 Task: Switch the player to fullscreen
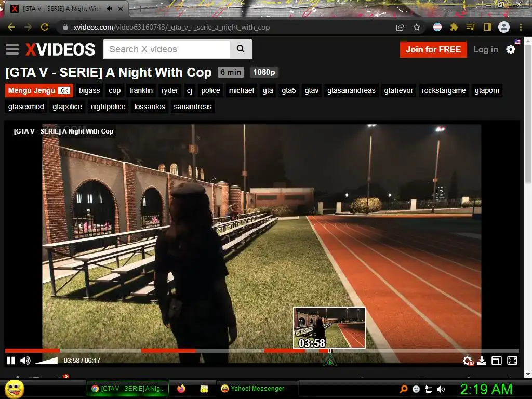(512, 361)
